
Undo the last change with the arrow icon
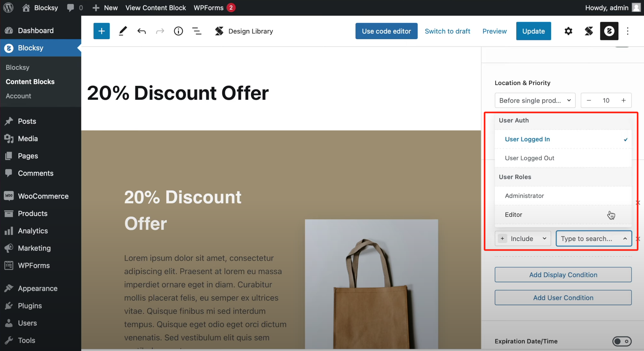(142, 31)
